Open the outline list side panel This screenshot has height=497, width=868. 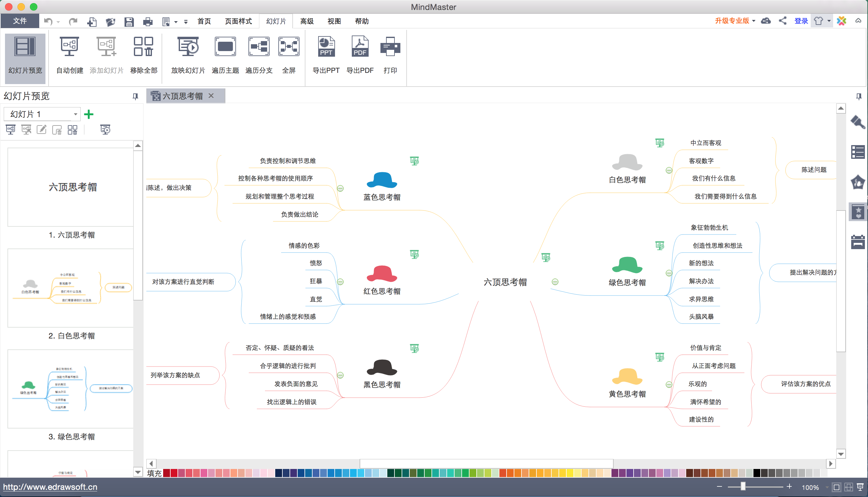point(858,152)
